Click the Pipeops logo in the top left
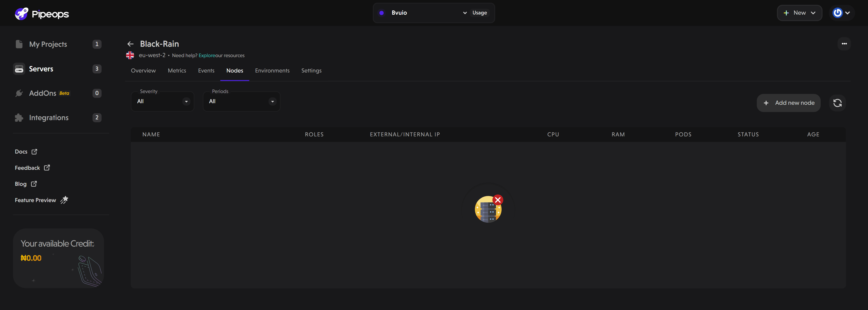The width and height of the screenshot is (868, 310). 41,14
